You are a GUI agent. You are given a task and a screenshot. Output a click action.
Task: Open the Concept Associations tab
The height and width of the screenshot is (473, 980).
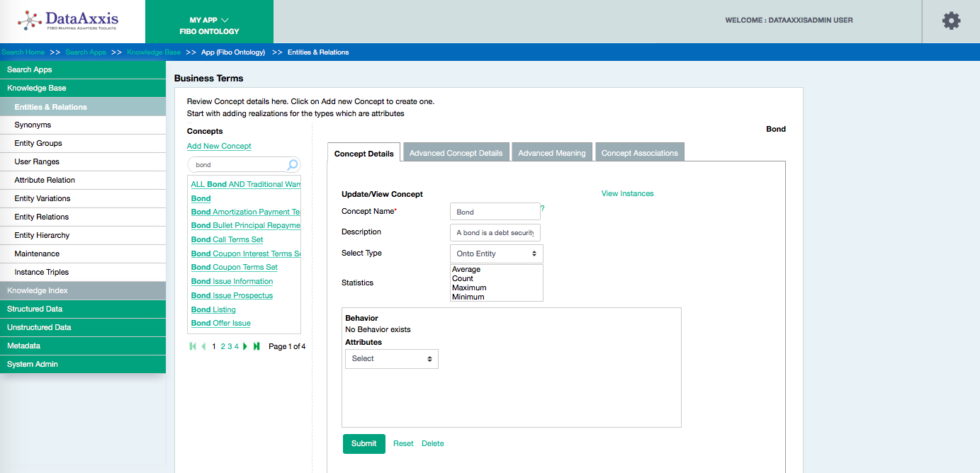click(639, 153)
